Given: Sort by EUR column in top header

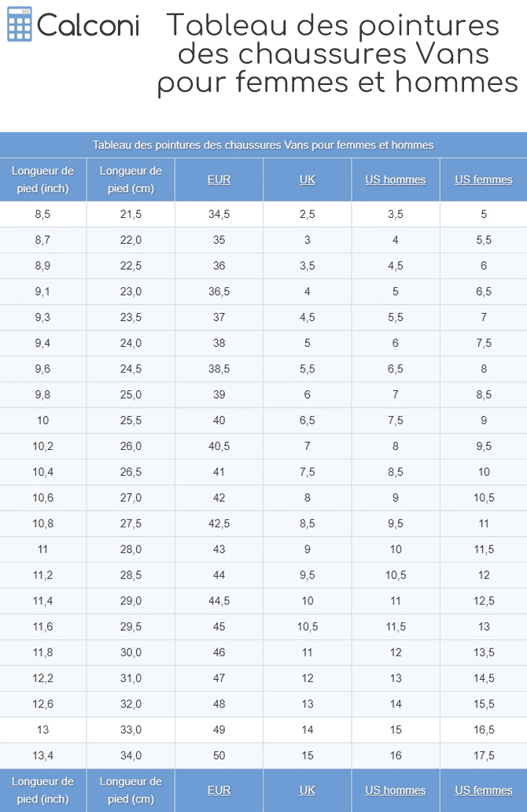Looking at the screenshot, I should point(219,179).
